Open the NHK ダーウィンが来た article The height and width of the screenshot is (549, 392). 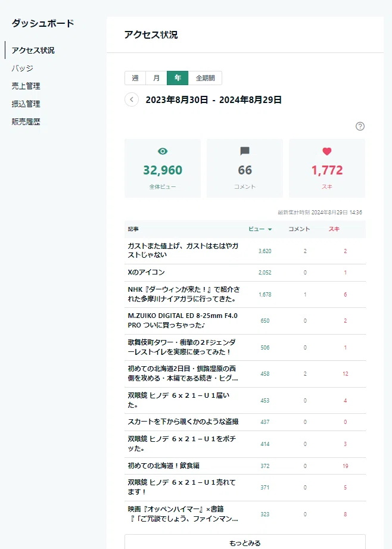point(183,294)
